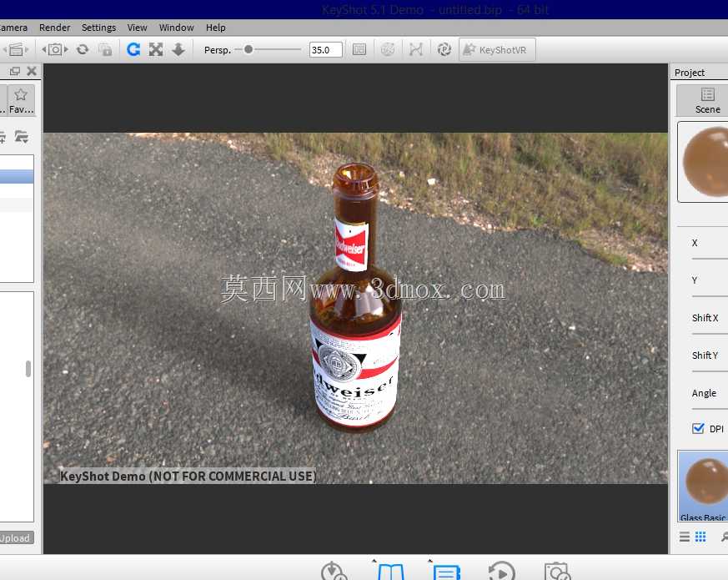Switch material list to grid view
Image resolution: width=728 pixels, height=580 pixels.
pos(700,537)
